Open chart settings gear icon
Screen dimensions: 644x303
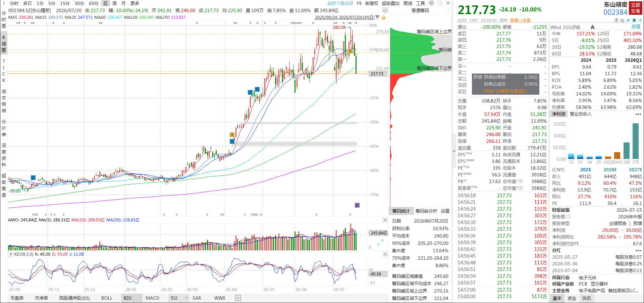[431, 3]
